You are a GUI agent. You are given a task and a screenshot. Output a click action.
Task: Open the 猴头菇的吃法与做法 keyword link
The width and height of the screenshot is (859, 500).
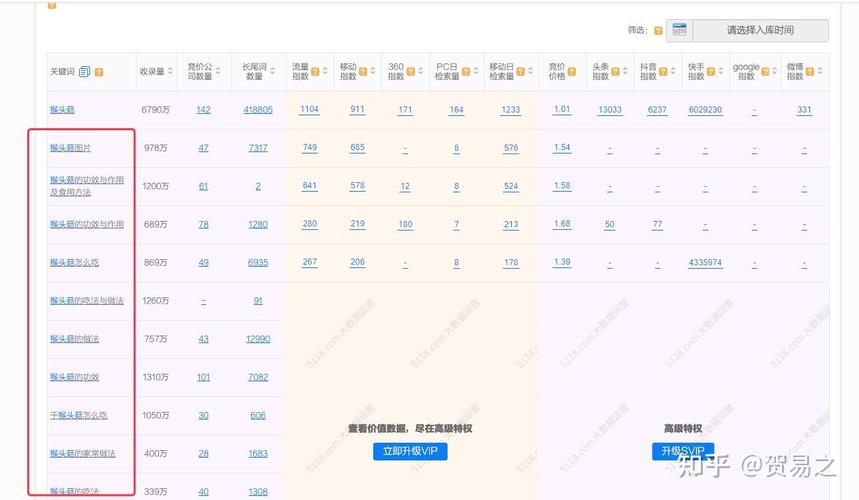87,301
